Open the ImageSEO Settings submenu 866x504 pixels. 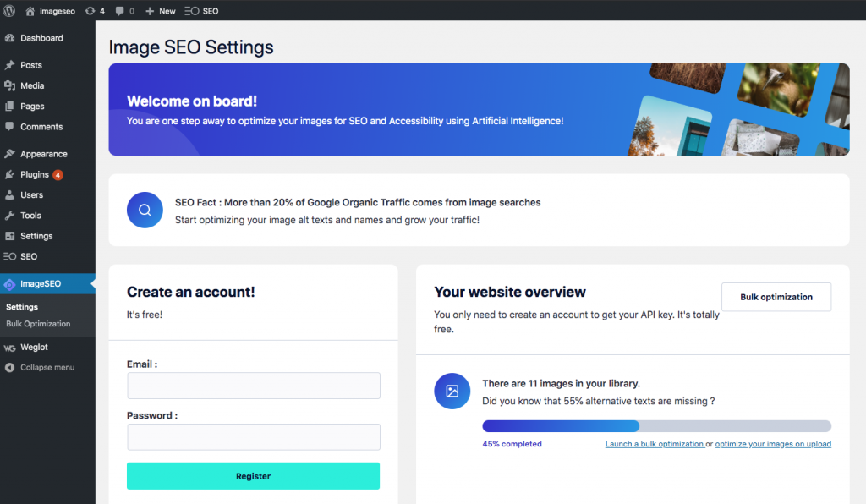tap(22, 307)
